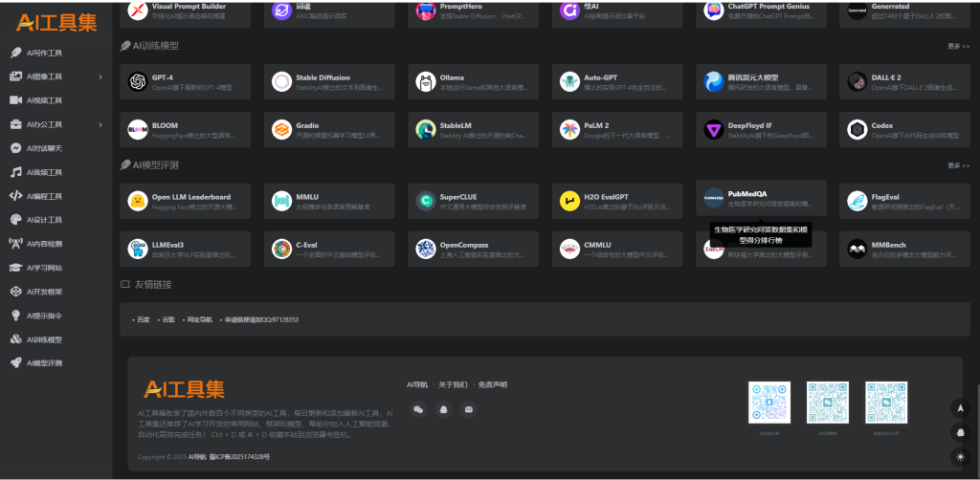The image size is (980, 480).
Task: Click the Ollama llama icon
Action: pyautogui.click(x=426, y=82)
